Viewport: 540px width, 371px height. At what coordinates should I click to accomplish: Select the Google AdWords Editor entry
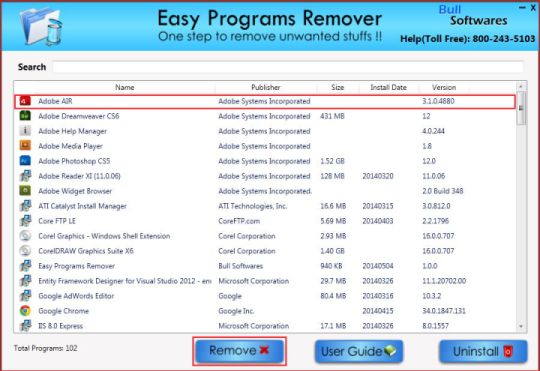click(x=76, y=296)
